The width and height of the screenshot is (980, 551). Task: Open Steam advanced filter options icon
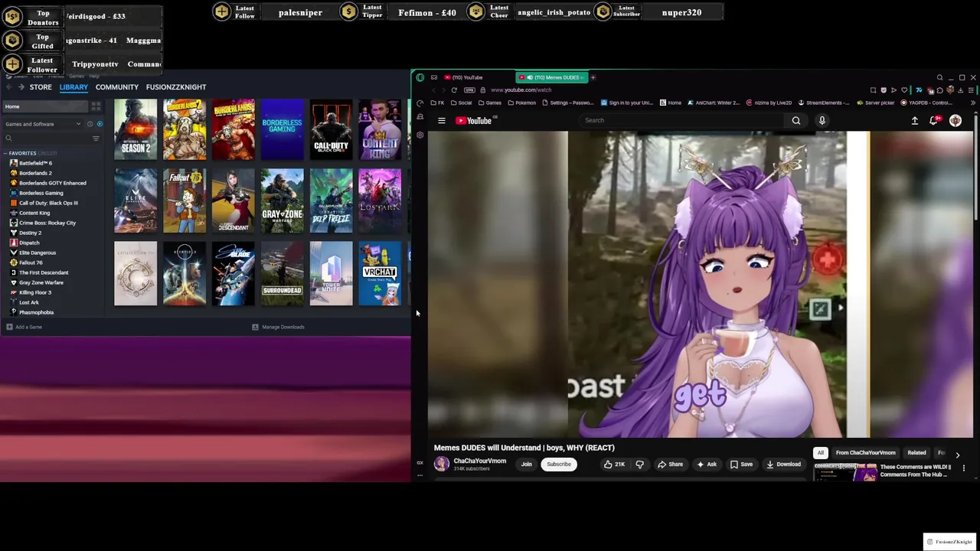point(96,139)
